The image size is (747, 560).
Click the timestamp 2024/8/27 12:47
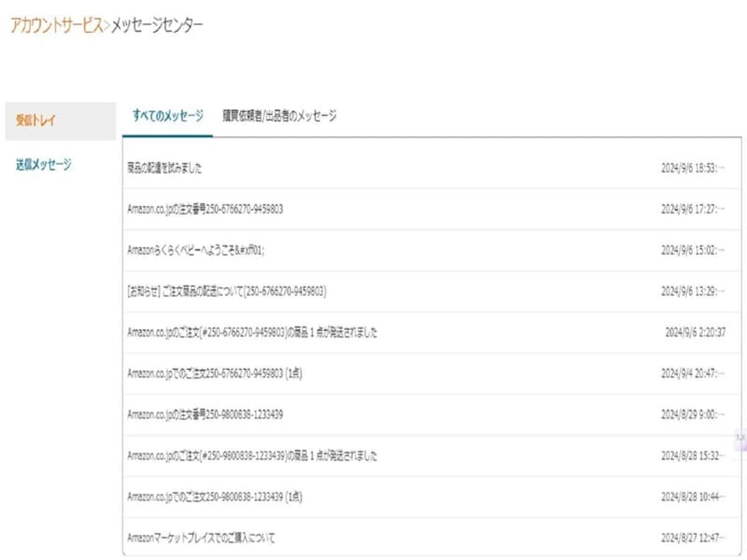[x=693, y=538]
